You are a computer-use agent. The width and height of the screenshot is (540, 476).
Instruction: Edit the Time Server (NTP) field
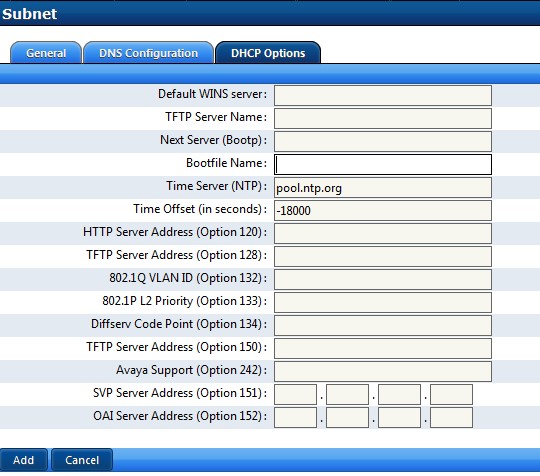(383, 187)
